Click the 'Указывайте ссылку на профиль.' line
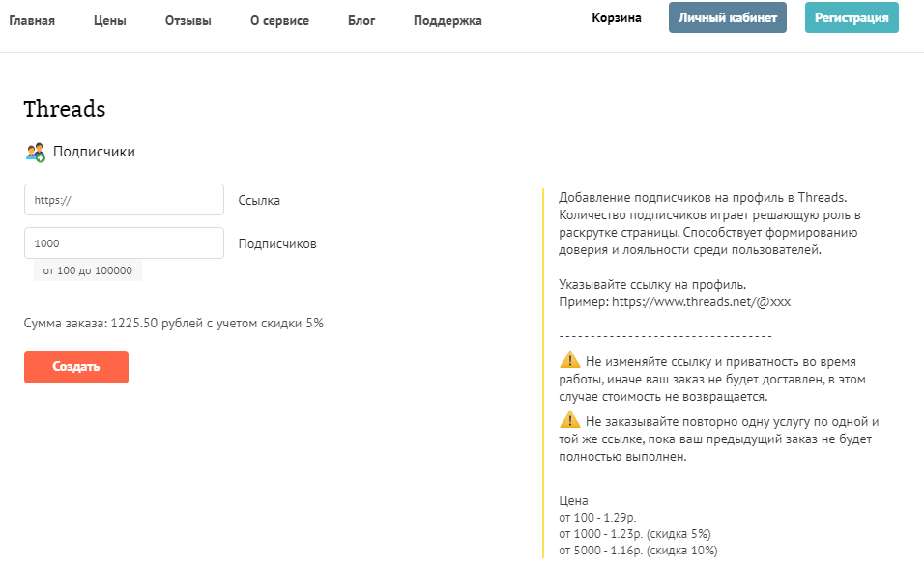Viewport: 924px width, 567px height. [652, 284]
